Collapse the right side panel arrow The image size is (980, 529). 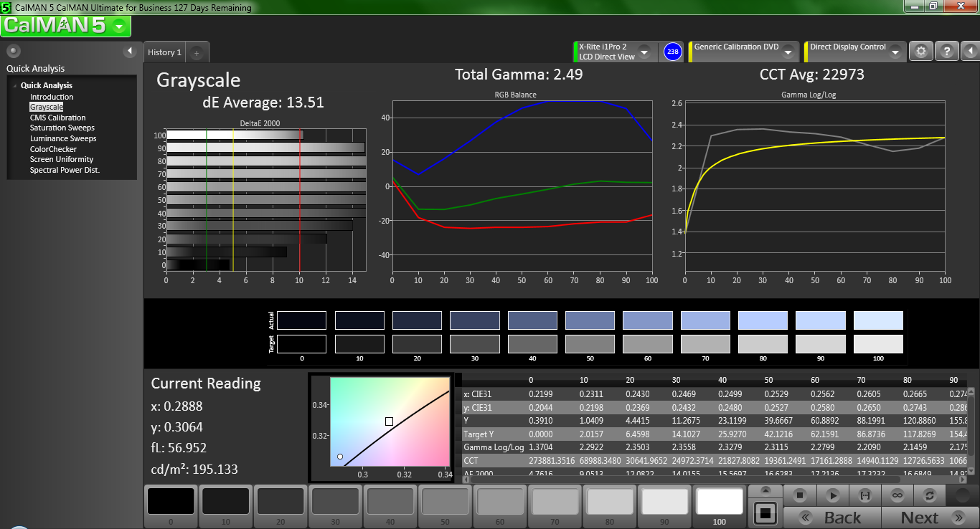[x=969, y=52]
